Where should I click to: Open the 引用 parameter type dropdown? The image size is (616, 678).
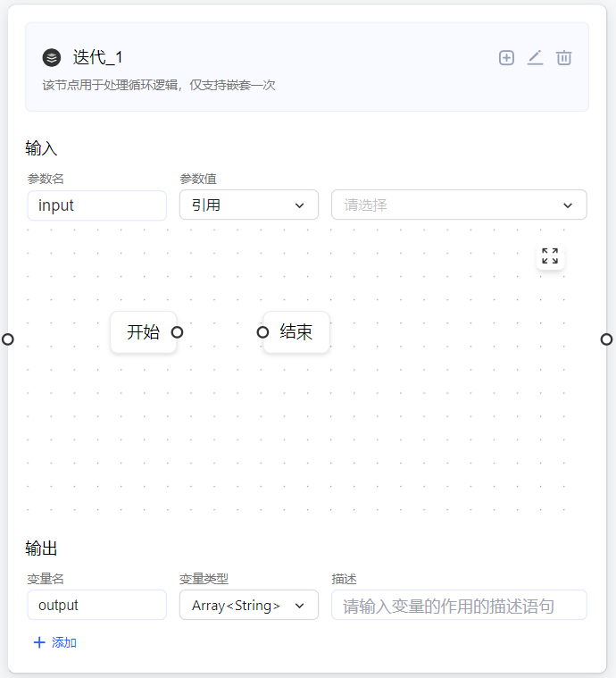(249, 205)
